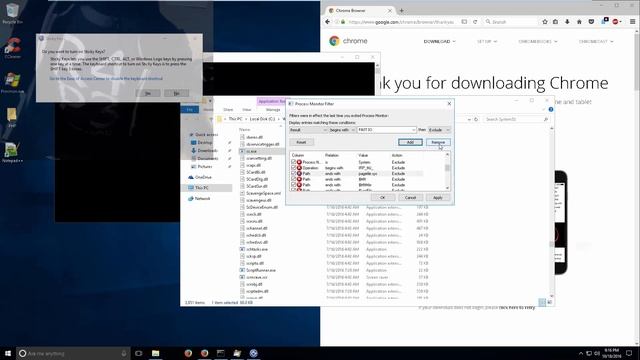The width and height of the screenshot is (640, 360).
Task: Click the Add button in filter dialog
Action: pos(410,142)
